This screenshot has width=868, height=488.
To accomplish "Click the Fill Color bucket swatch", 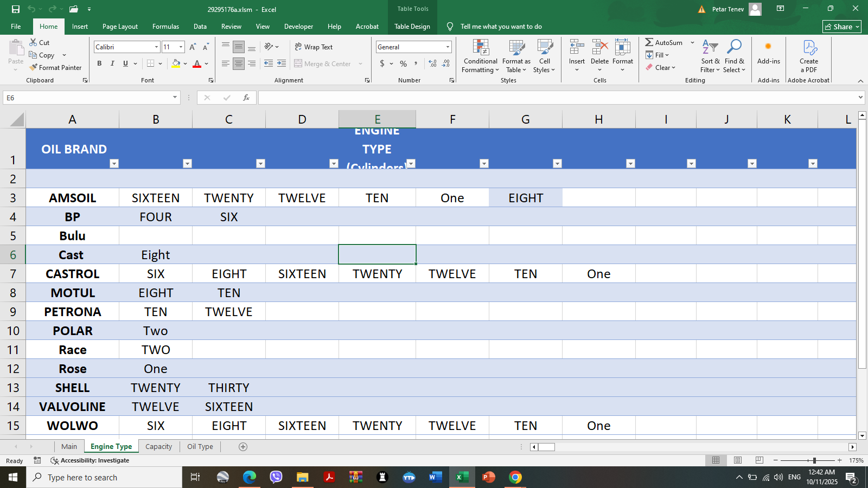I will 176,63.
